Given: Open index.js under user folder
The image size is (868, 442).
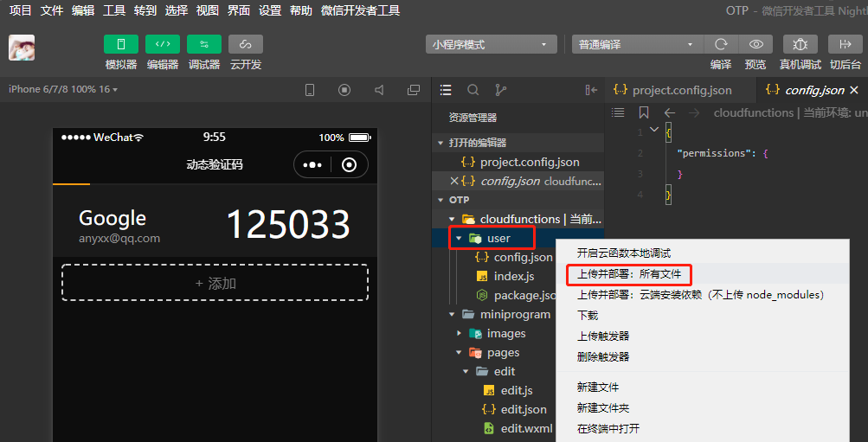Looking at the screenshot, I should [512, 276].
